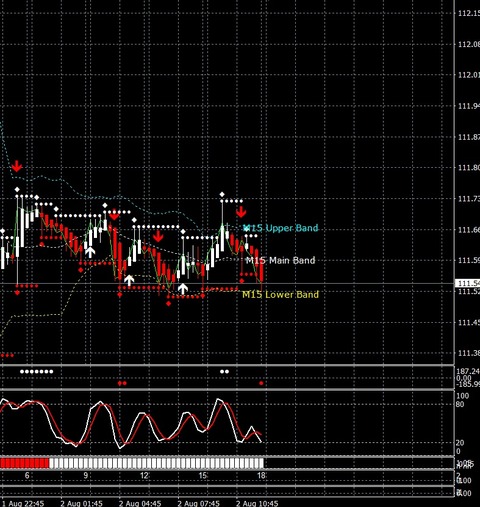This screenshot has height=507, width=480.
Task: Click the 111.38 price axis label
Action: 469,353
